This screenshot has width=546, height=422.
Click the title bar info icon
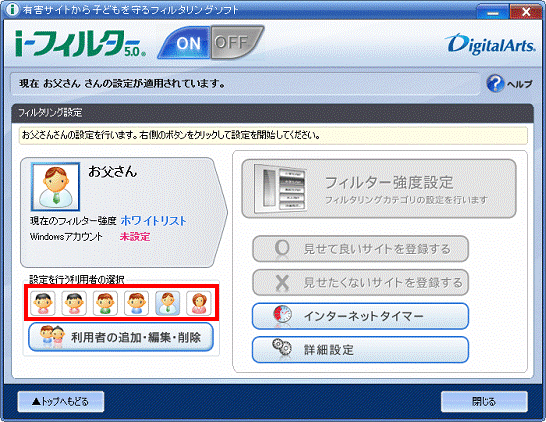[x=12, y=9]
